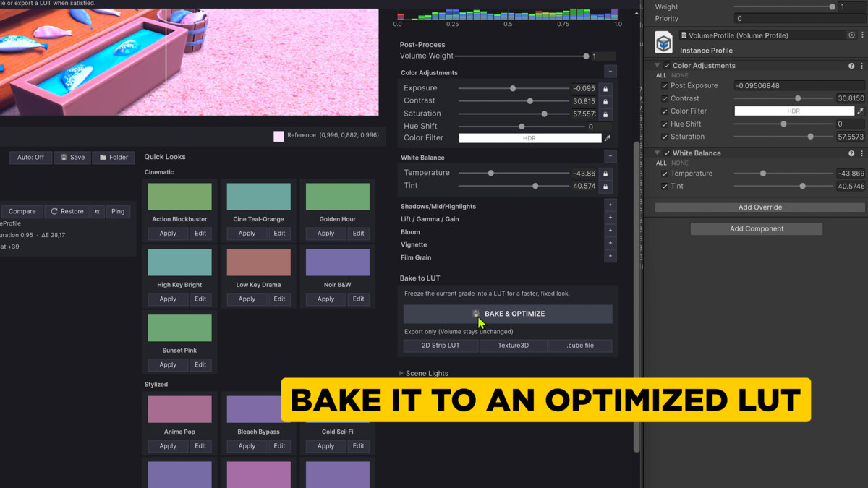Toggle the White Balance override checkbox
868x488 pixels.
(x=667, y=153)
